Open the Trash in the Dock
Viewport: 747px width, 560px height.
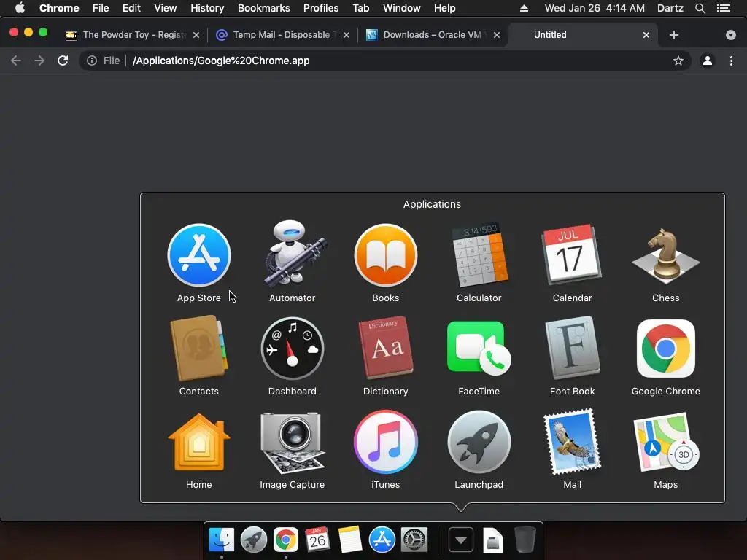[525, 540]
